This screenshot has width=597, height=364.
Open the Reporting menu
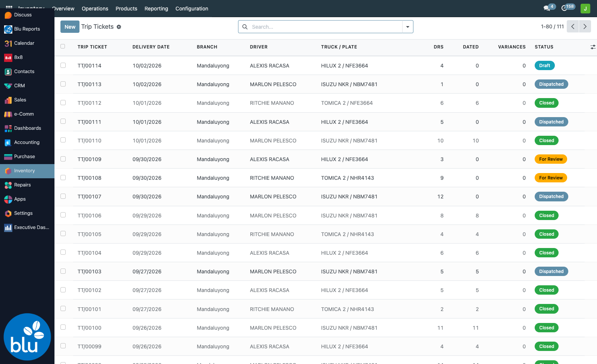(156, 9)
